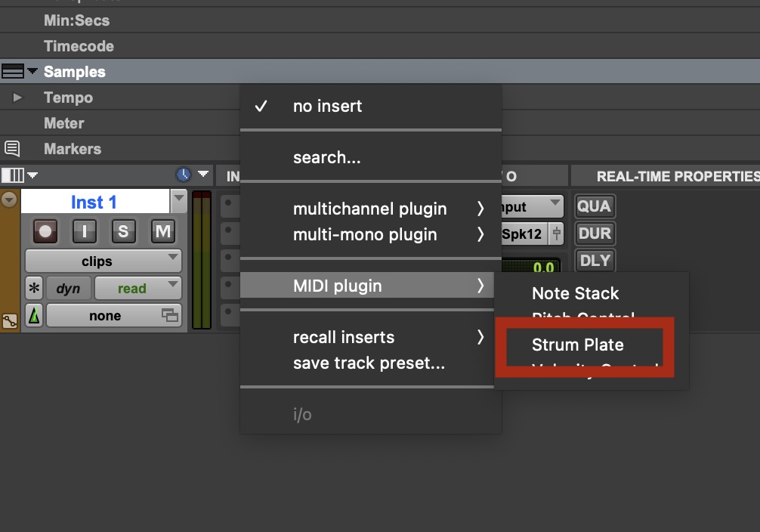Toggle DLY delay in Real-Time Properties
760x532 pixels.
click(595, 260)
